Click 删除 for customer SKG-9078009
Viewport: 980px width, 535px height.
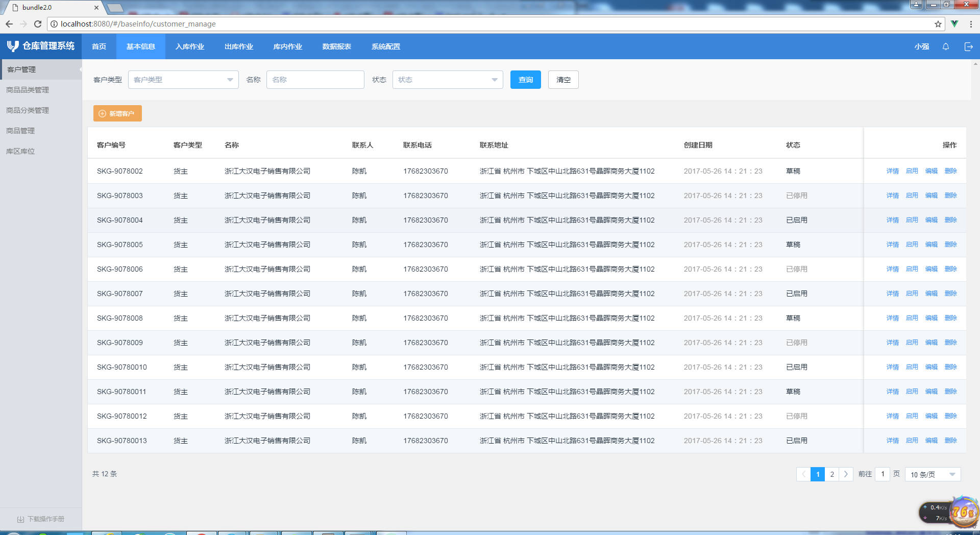951,343
